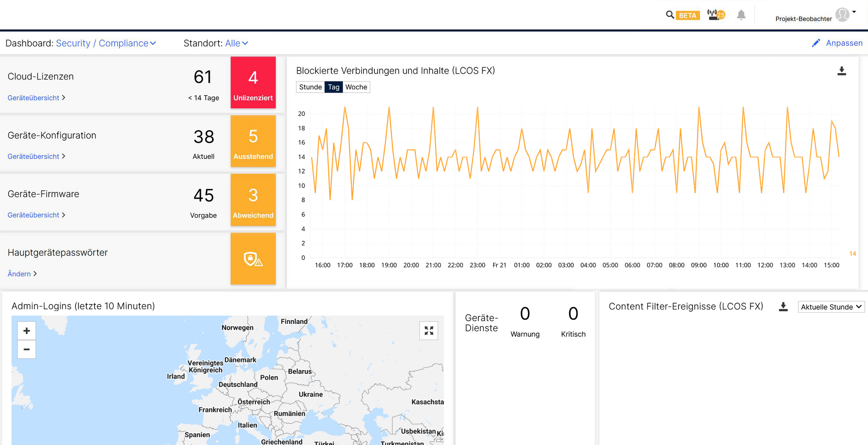Click the device notifications icon showing 25
Screen dimensions: 868x445
(x=716, y=14)
